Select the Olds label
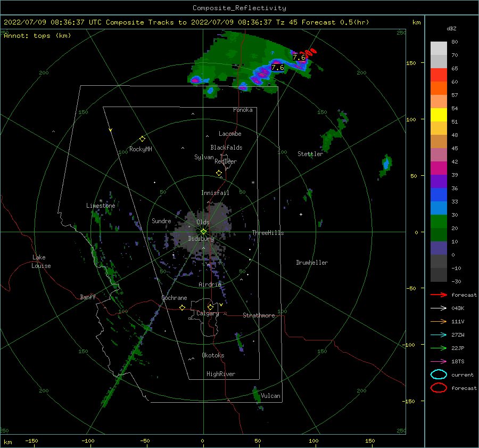This screenshot has height=448, width=479. [x=203, y=222]
